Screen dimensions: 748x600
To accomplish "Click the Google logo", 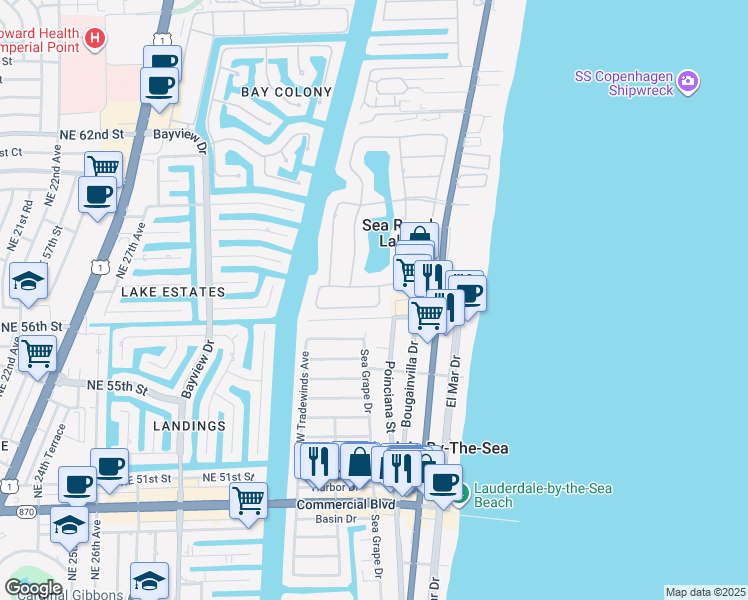I will tap(32, 588).
